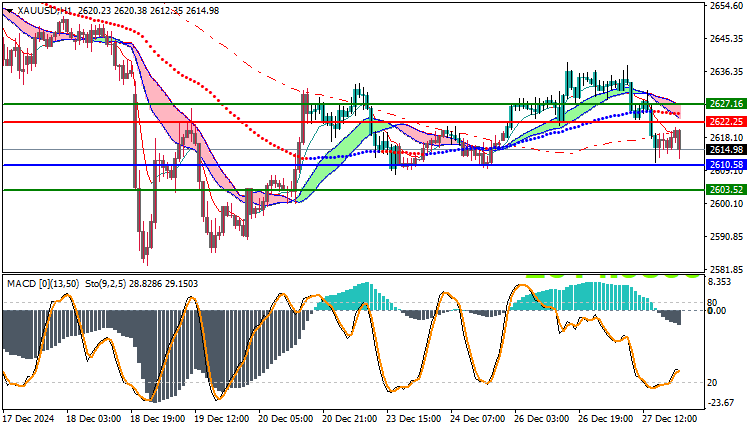Click the 20 Dec 05:00 time label

pos(286,419)
